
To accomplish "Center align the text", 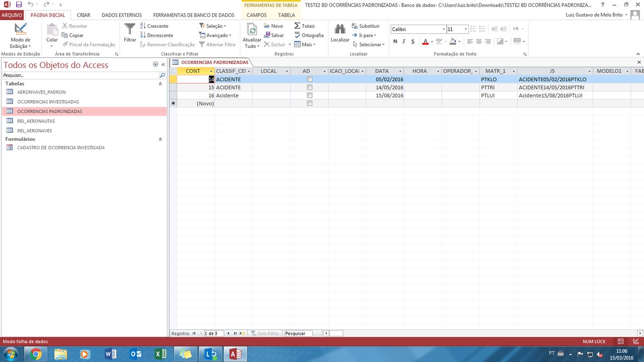I will click(479, 41).
